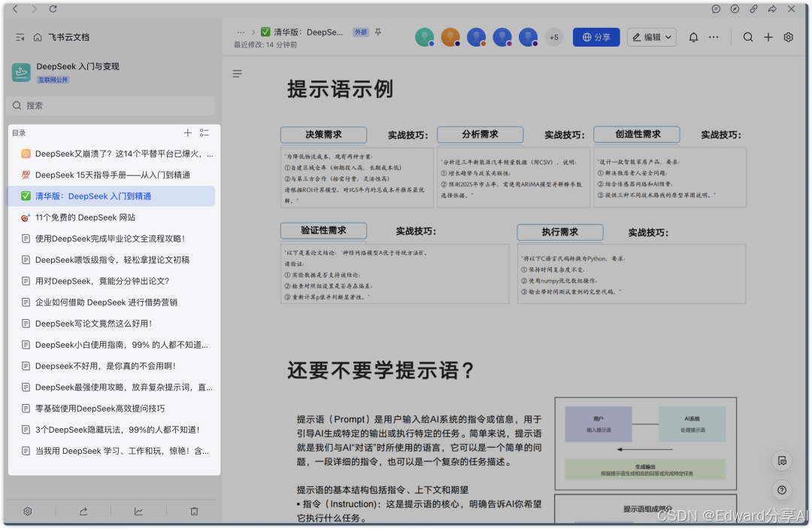Open the help question mark button
Image resolution: width=812 pixels, height=529 pixels.
tap(782, 490)
